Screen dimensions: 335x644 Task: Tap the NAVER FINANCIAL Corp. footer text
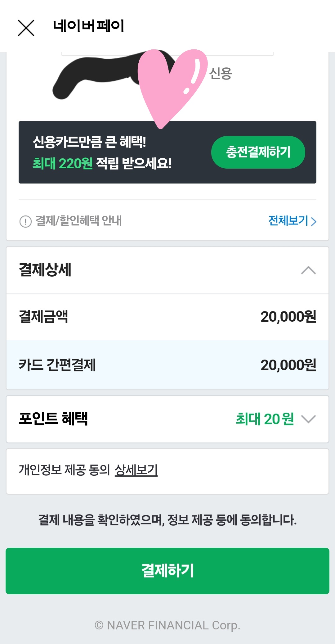pos(167,625)
